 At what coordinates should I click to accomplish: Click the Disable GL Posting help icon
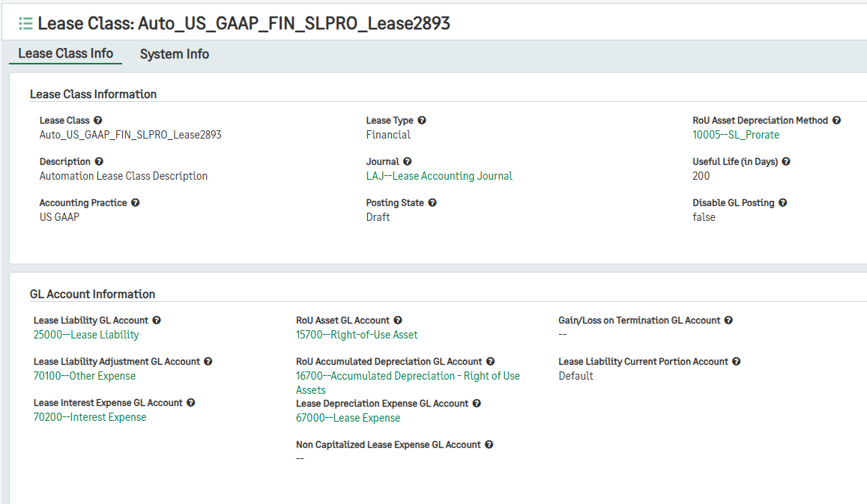(x=782, y=202)
